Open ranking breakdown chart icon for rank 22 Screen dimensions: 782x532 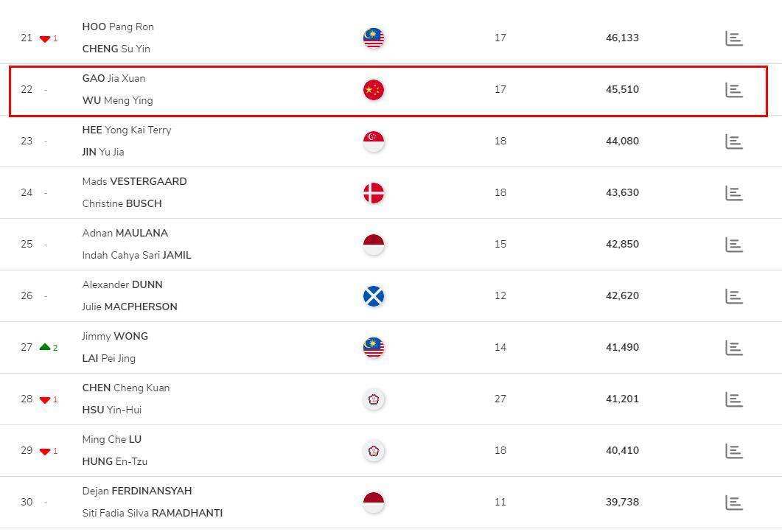click(x=733, y=90)
